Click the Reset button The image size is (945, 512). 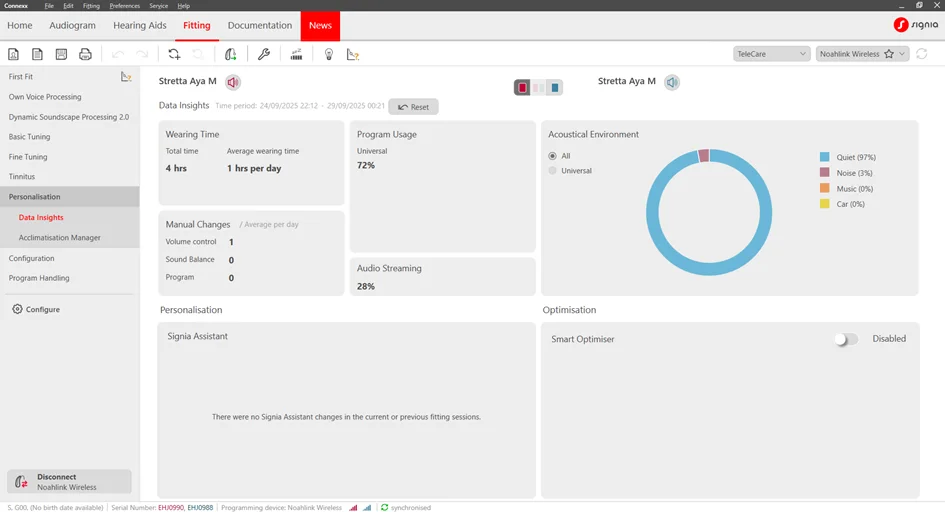pyautogui.click(x=413, y=107)
